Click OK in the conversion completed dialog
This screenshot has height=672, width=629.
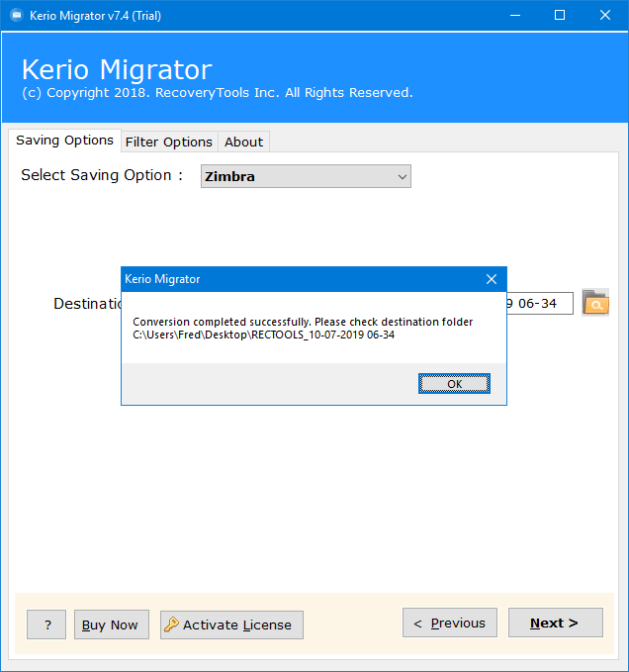click(x=454, y=384)
